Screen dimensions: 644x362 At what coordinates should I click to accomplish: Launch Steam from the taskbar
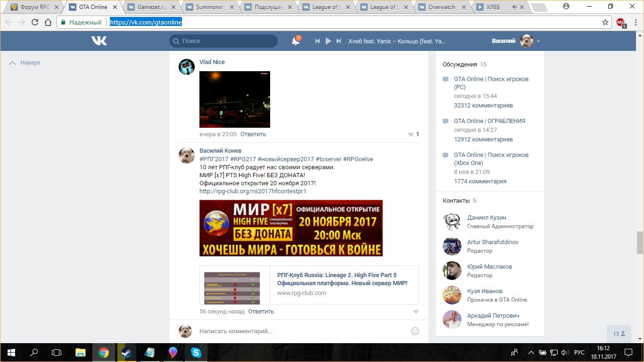coord(126,352)
